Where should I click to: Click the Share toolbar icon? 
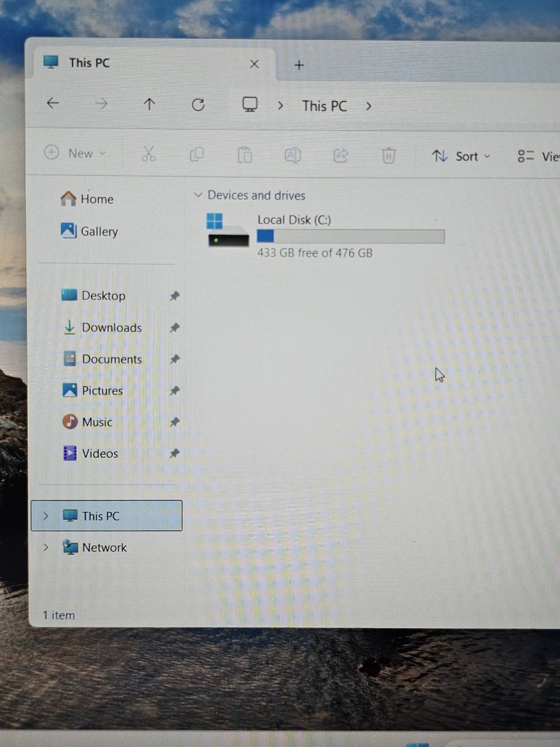(341, 155)
